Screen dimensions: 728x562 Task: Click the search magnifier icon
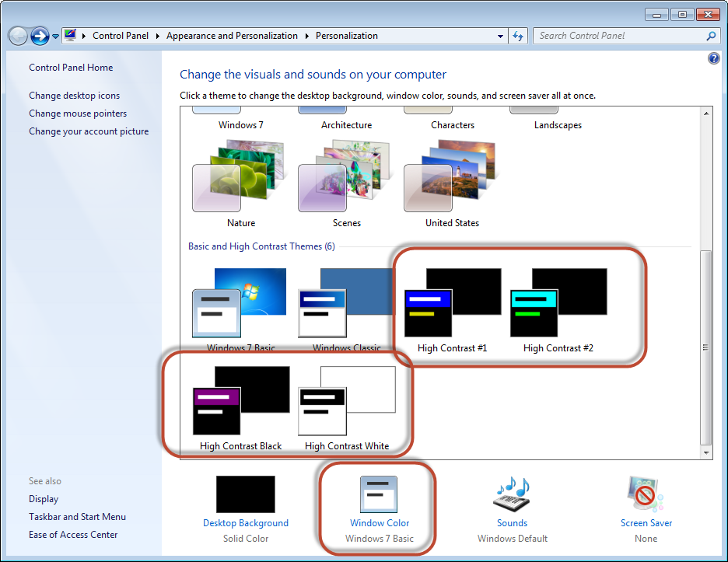[x=711, y=36]
